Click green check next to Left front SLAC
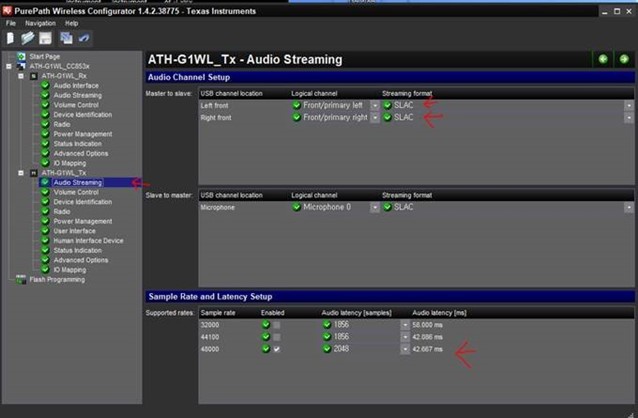The image size is (638, 418). pos(387,105)
